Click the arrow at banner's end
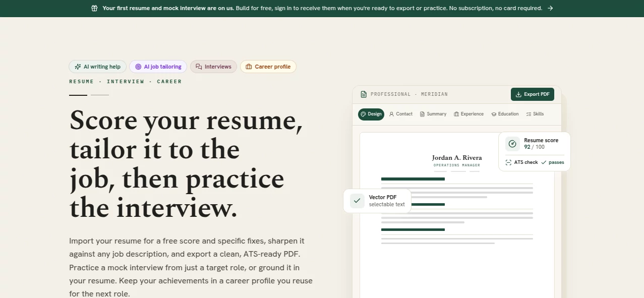 click(x=550, y=8)
